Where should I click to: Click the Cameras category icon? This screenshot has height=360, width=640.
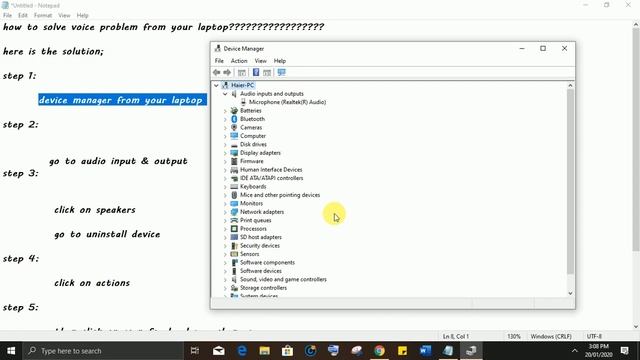pos(234,127)
